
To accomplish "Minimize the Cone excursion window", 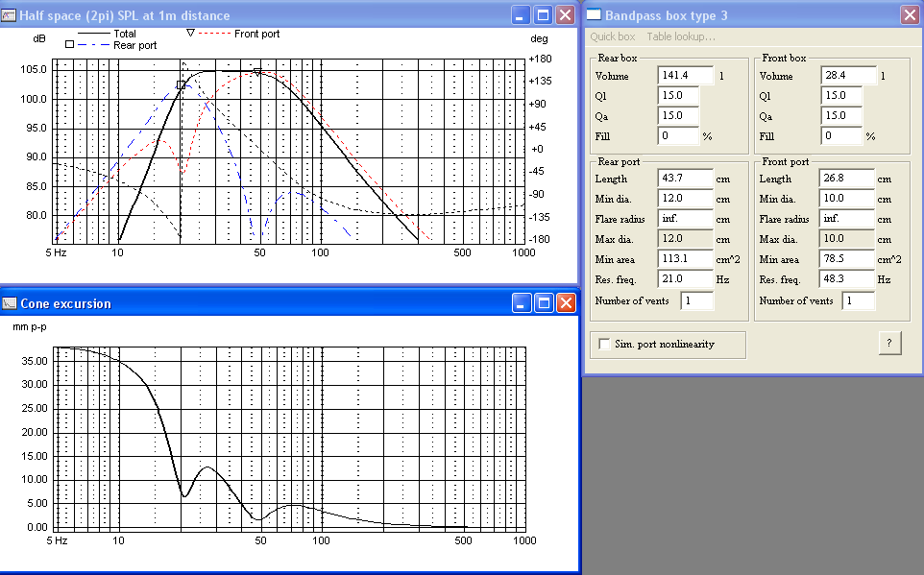I will pos(522,302).
